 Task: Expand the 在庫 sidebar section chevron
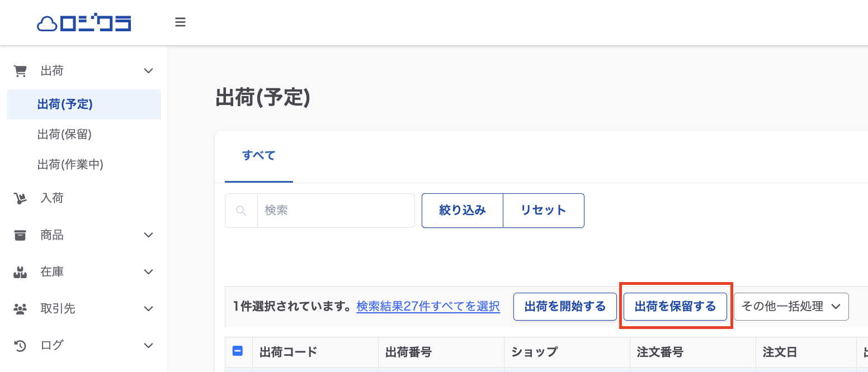[x=148, y=272]
